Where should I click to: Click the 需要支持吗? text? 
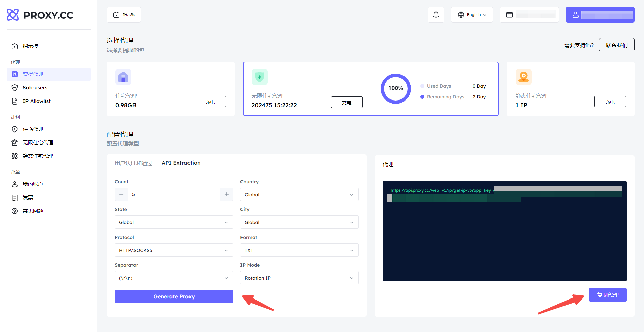(x=579, y=45)
